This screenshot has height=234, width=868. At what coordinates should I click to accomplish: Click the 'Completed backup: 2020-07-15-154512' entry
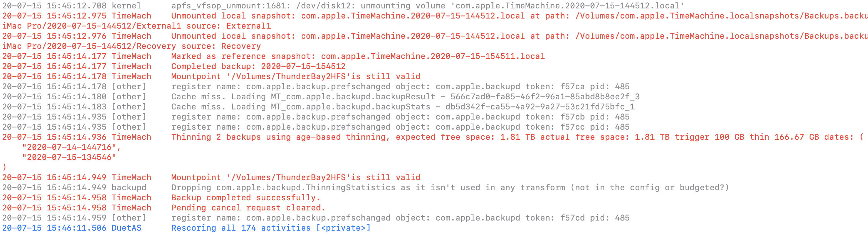[x=258, y=67]
